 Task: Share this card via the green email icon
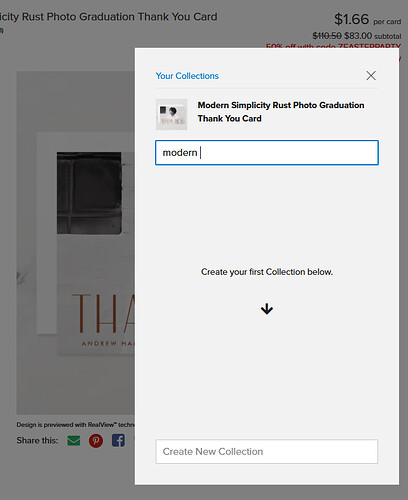point(73,441)
